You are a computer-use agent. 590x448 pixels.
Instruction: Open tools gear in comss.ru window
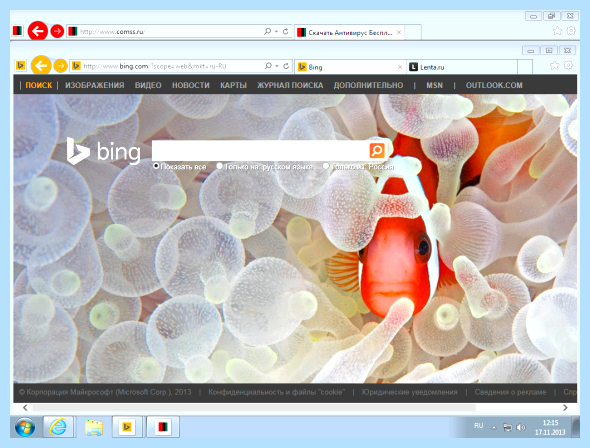[x=571, y=31]
